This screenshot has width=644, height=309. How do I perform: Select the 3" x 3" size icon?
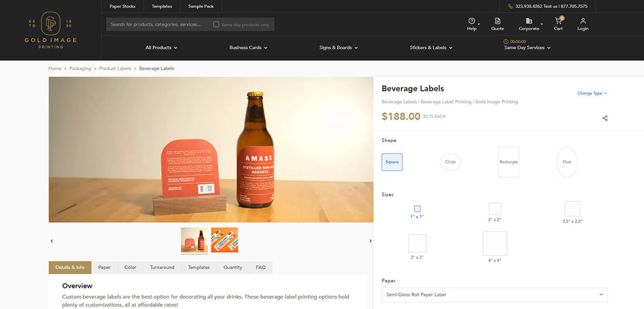(417, 243)
